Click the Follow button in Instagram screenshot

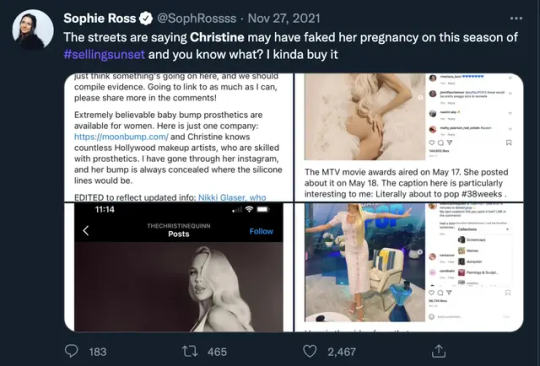(261, 231)
